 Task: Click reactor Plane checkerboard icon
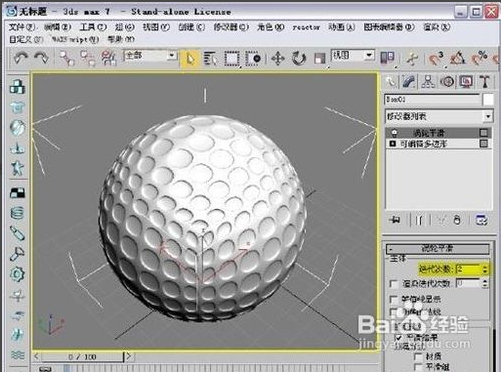17,192
